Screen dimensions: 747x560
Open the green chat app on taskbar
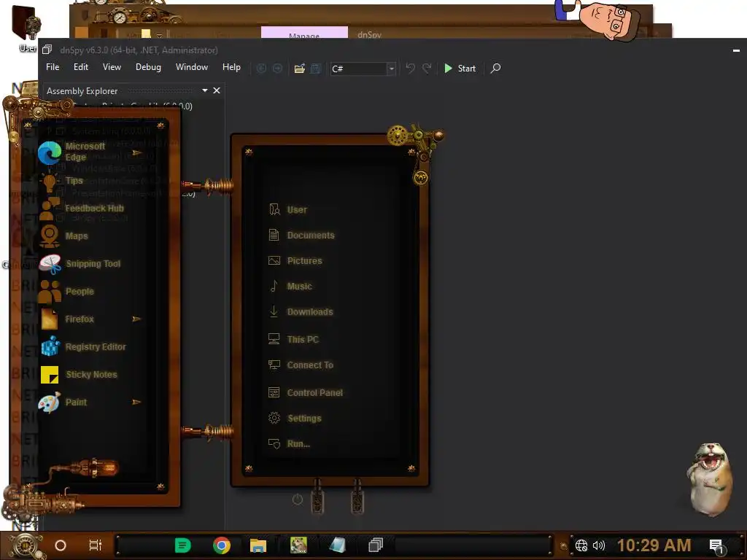182,545
